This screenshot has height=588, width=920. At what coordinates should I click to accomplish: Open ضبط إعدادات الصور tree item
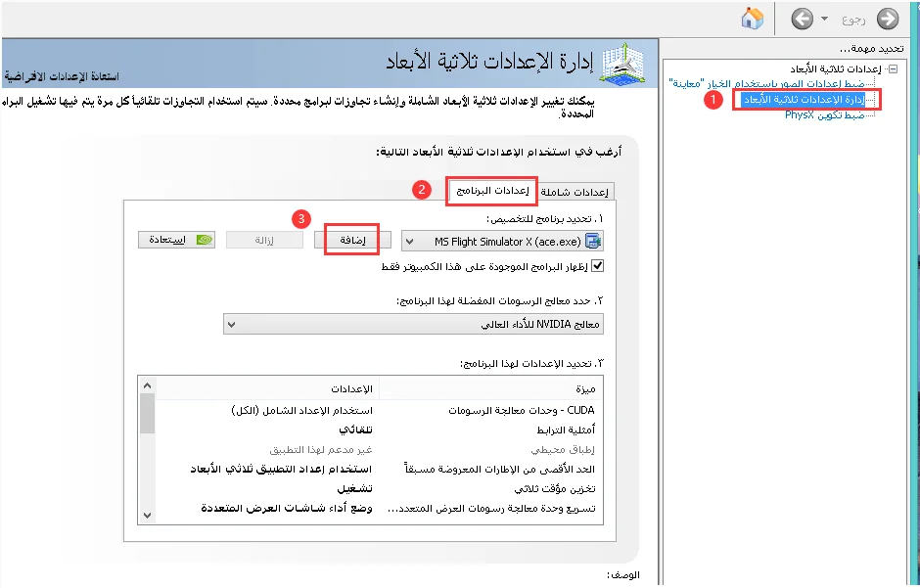click(x=767, y=84)
